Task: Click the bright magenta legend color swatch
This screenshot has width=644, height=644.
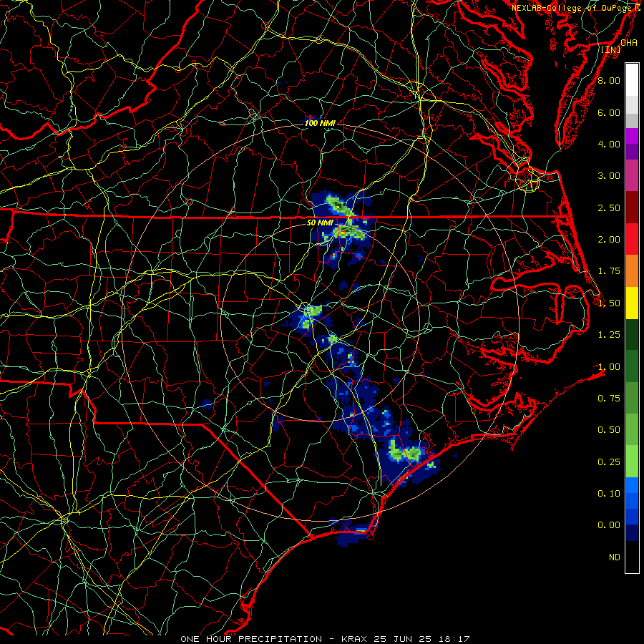Action: tap(632, 136)
